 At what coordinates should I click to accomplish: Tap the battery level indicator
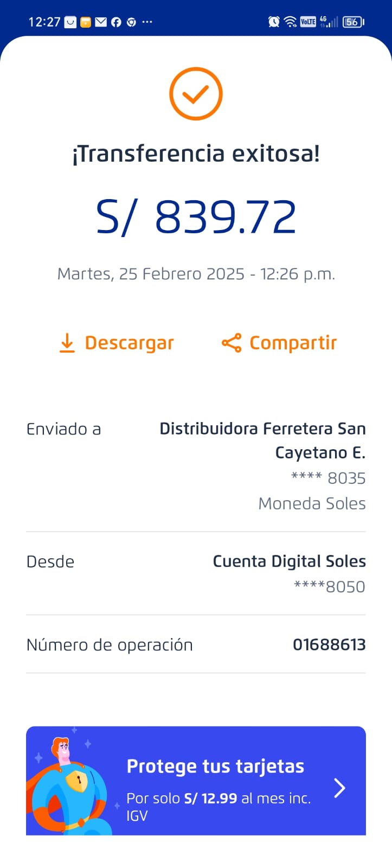(353, 22)
